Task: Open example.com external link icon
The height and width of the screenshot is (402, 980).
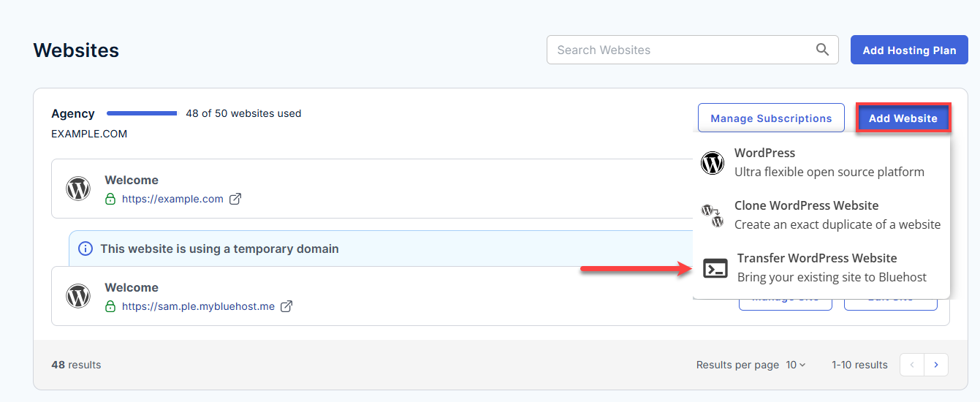Action: coord(235,199)
